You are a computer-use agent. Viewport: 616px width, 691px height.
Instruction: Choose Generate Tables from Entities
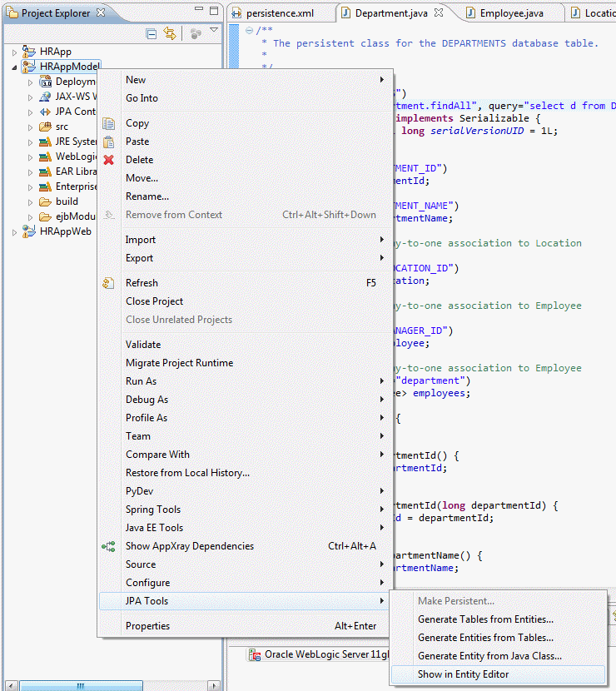point(485,619)
